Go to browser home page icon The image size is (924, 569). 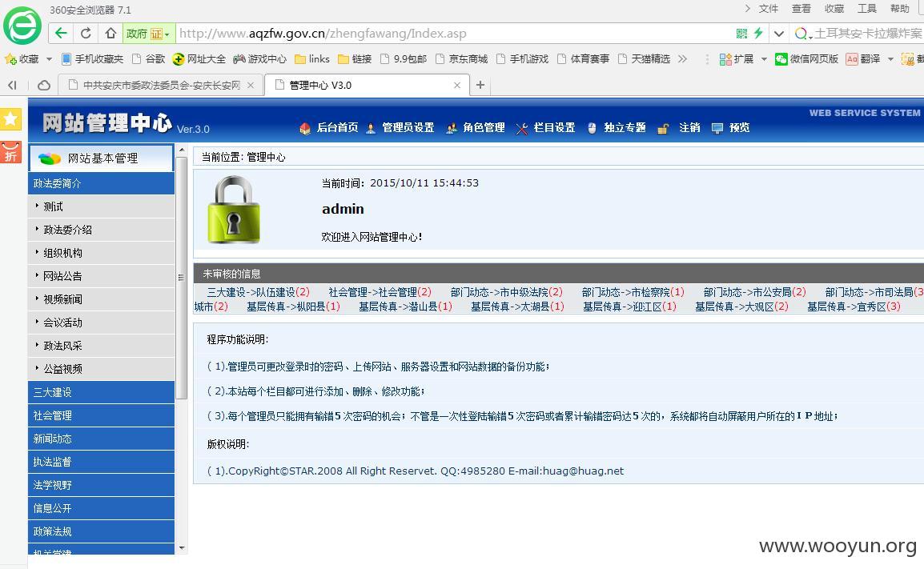click(x=110, y=33)
